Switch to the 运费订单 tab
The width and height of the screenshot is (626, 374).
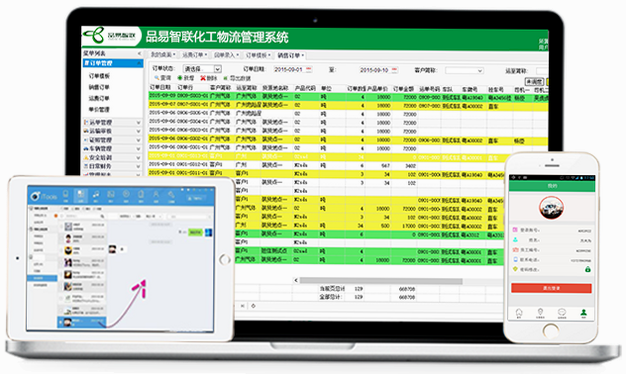click(194, 55)
